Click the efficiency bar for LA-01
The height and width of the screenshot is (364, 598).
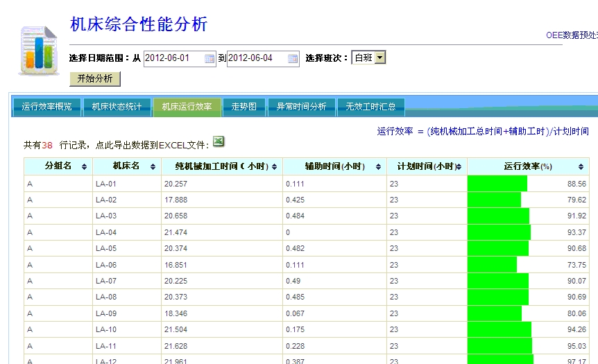tap(497, 184)
